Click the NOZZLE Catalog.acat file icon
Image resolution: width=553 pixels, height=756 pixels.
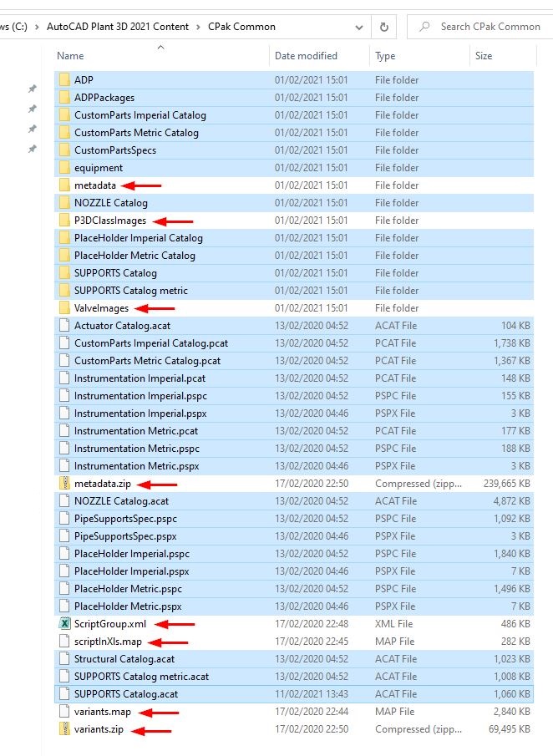(x=64, y=501)
